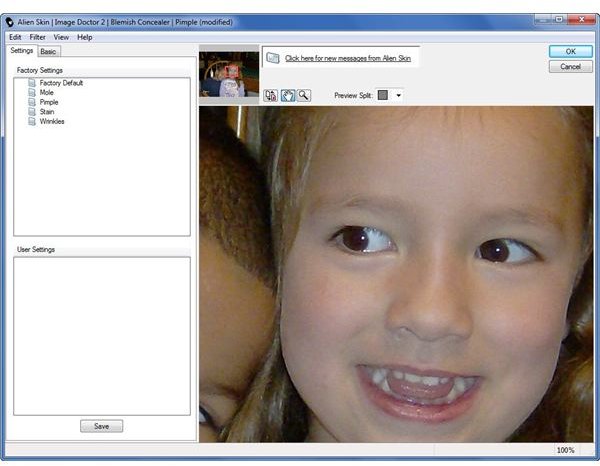Click the large image preview area
Screen dimensions: 600x466
click(x=396, y=274)
